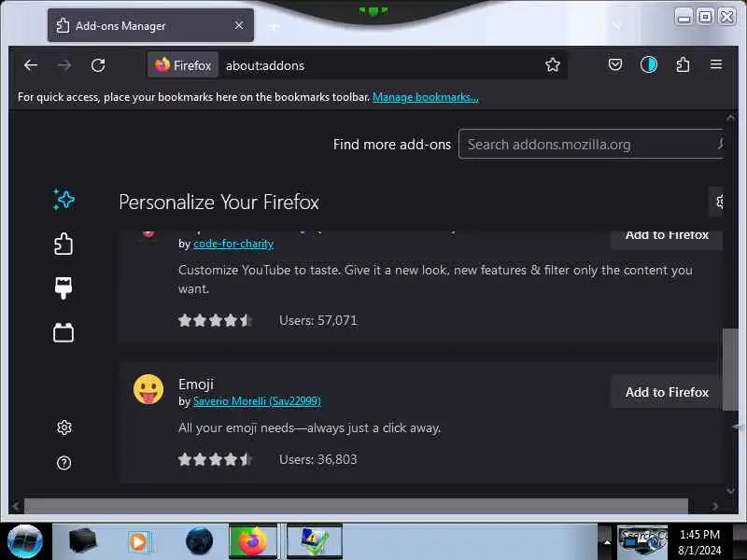Open a new tab with plus
747x560 pixels.
click(x=275, y=26)
